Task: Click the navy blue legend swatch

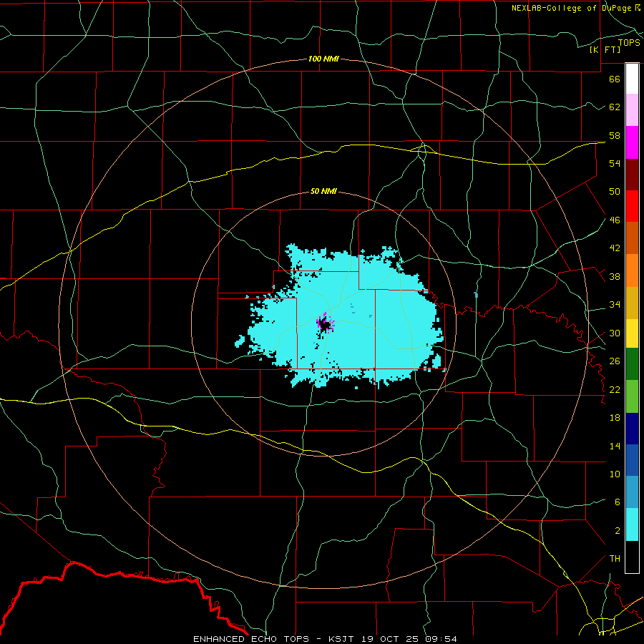Action: point(632,429)
